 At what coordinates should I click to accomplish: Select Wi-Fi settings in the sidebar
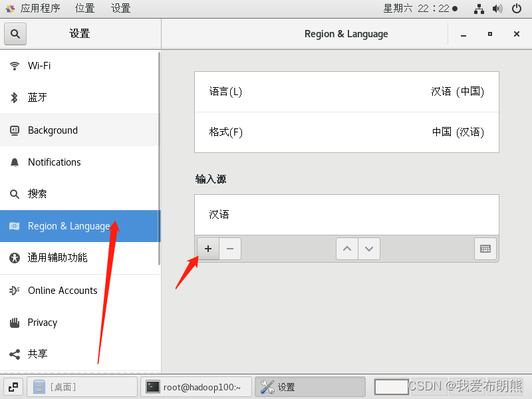(40, 66)
